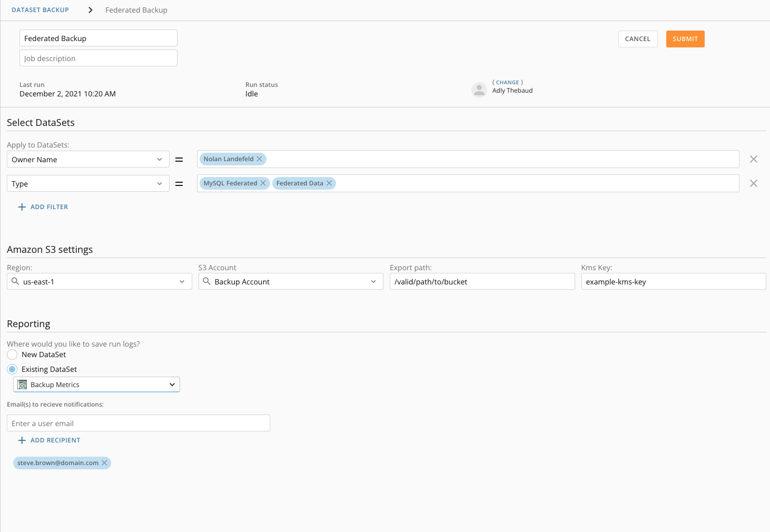This screenshot has width=770, height=532.
Task: Click the Federated Backup breadcrumb text
Action: (x=136, y=10)
